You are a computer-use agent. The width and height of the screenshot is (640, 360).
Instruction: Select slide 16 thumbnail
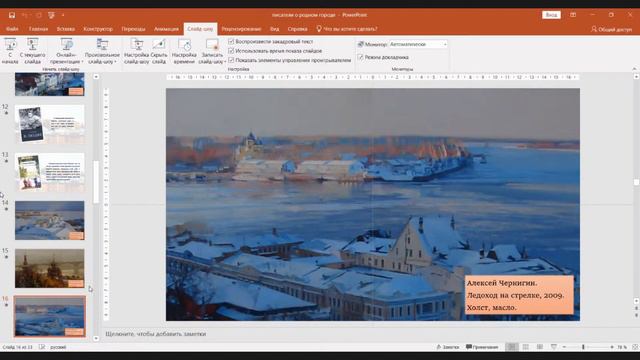coord(50,316)
